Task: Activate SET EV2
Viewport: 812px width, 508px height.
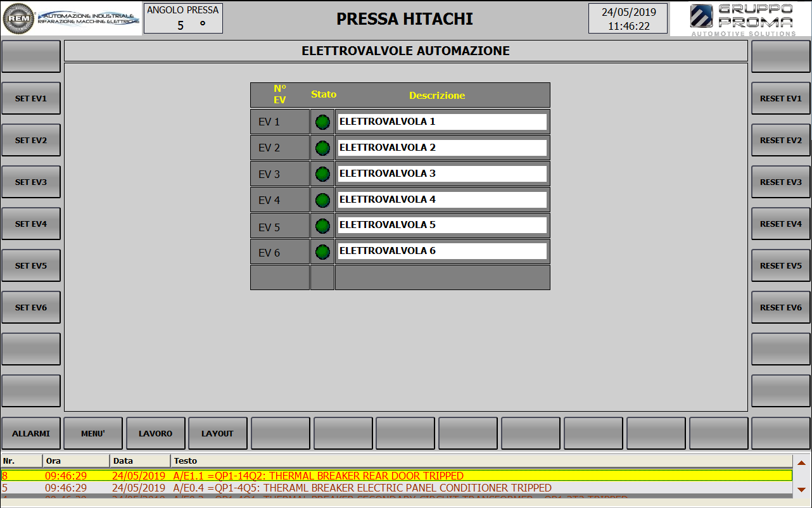Action: pos(31,140)
